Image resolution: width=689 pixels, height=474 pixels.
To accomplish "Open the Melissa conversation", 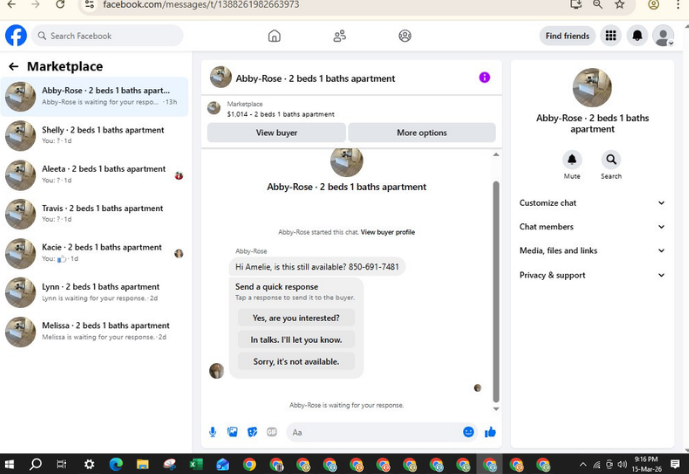I will coord(94,331).
